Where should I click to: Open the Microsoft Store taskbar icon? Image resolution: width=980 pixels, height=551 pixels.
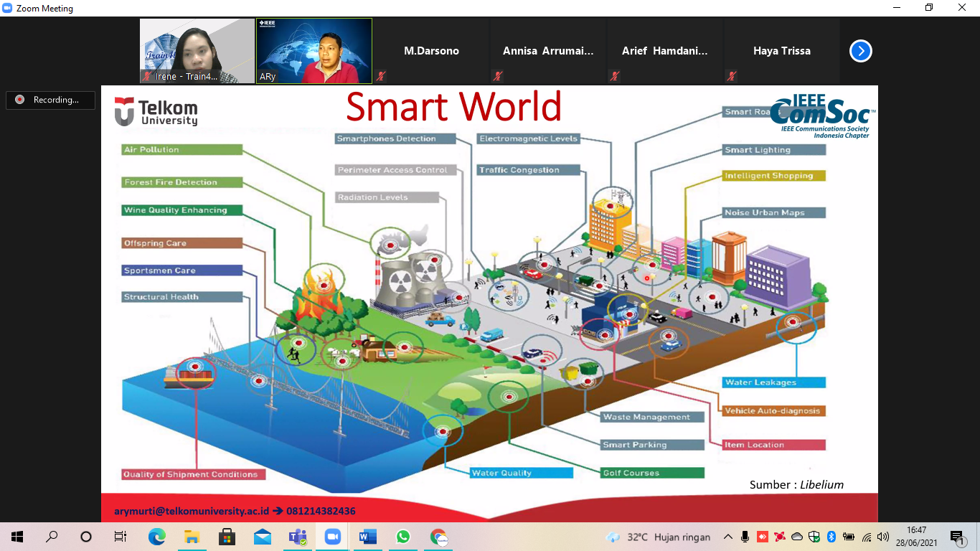pyautogui.click(x=227, y=537)
